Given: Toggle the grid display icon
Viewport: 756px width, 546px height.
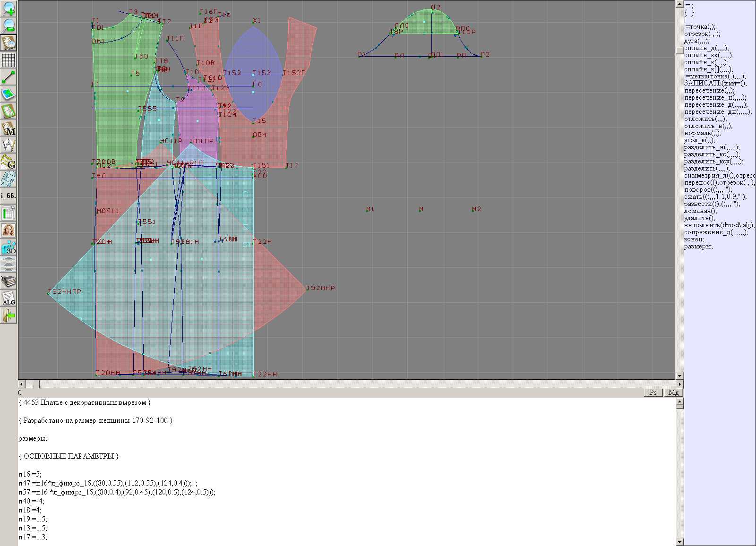Looking at the screenshot, I should (x=9, y=60).
